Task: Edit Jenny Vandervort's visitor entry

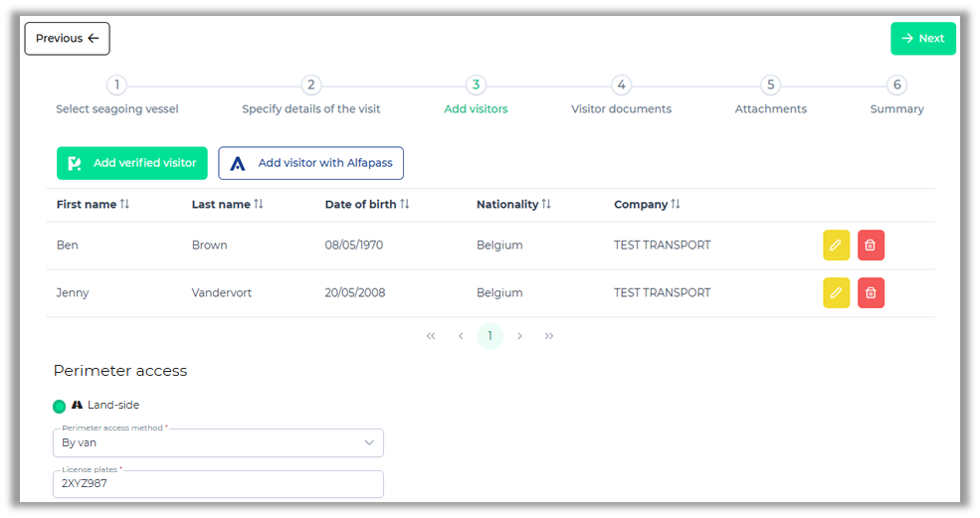Action: (x=836, y=293)
